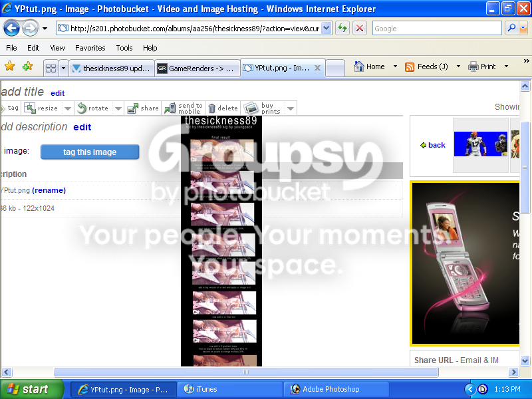The height and width of the screenshot is (399, 532).
Task: Start a search with the magnifier icon
Action: click(x=511, y=28)
